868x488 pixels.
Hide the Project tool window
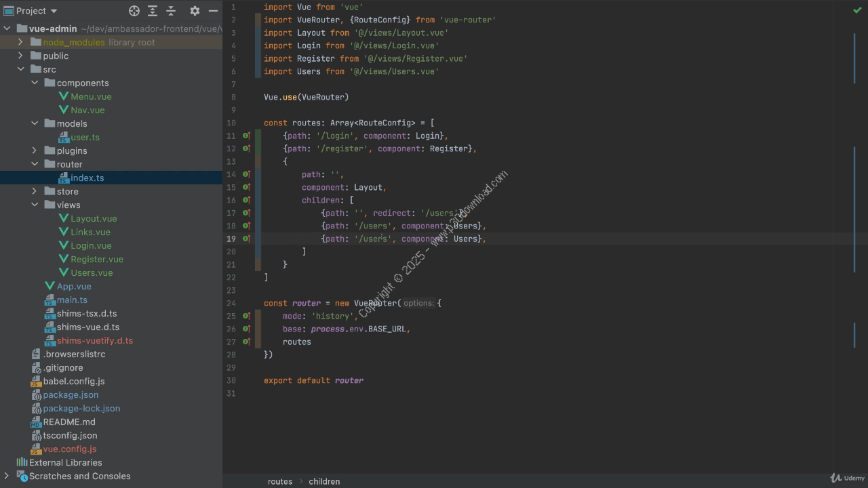point(213,11)
